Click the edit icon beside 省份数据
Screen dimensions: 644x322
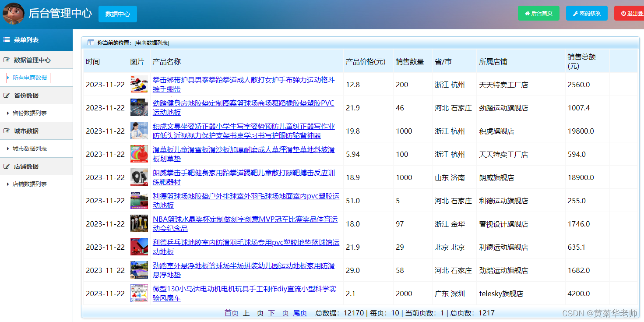pyautogui.click(x=7, y=96)
